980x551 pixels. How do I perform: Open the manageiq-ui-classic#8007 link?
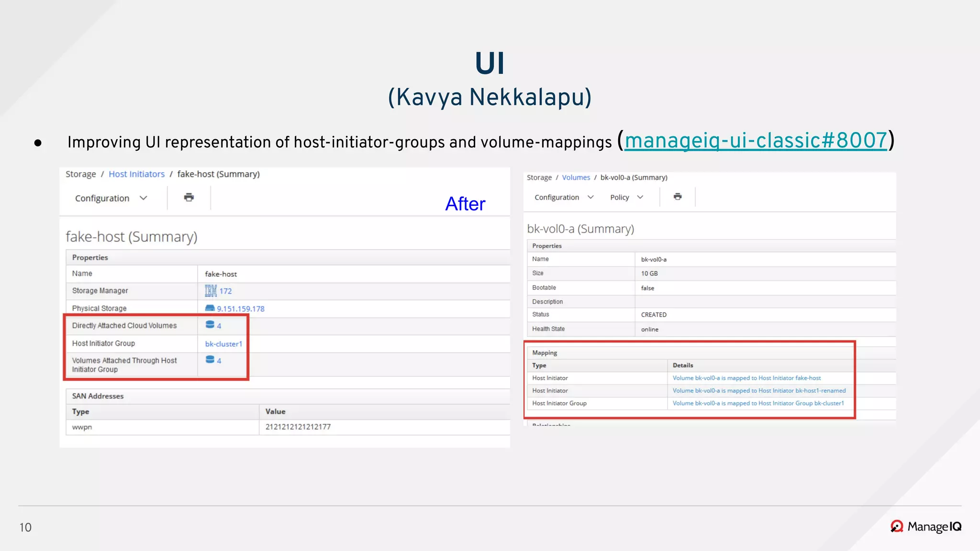click(756, 141)
